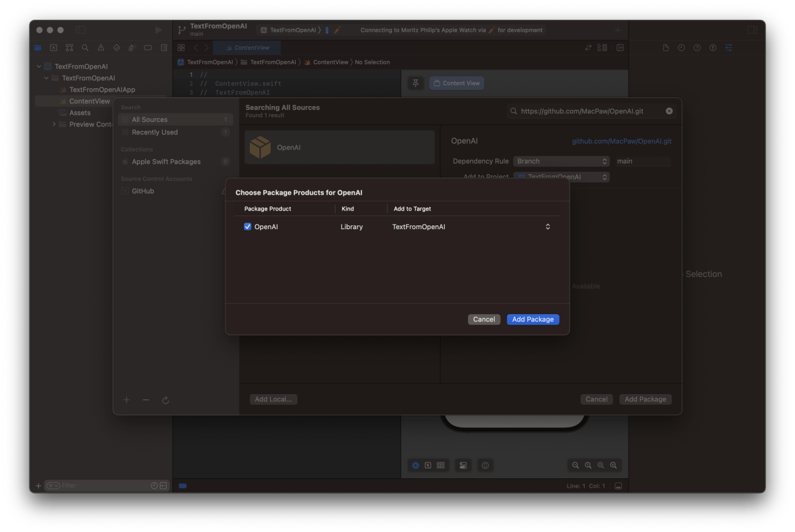The height and width of the screenshot is (532, 795).
Task: Clear the package search field
Action: [669, 111]
